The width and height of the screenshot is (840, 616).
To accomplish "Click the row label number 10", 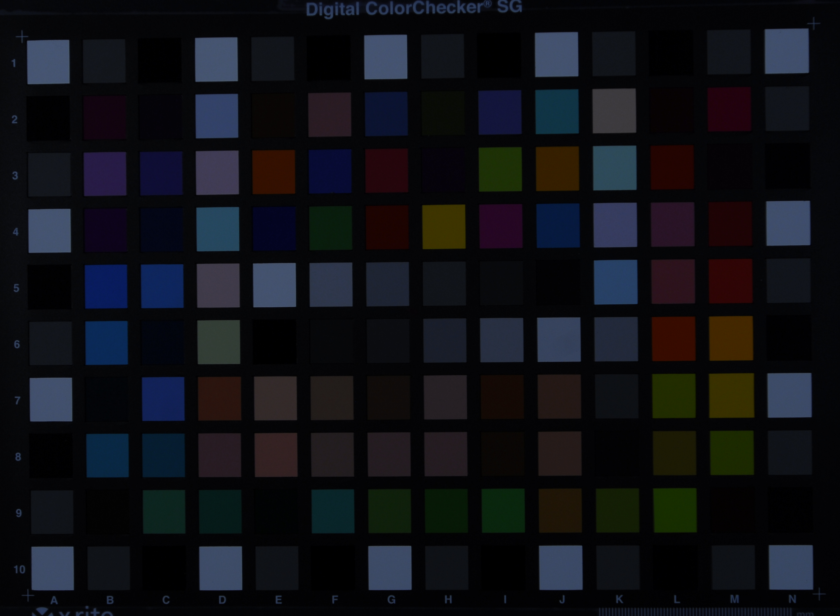I will pos(19,569).
